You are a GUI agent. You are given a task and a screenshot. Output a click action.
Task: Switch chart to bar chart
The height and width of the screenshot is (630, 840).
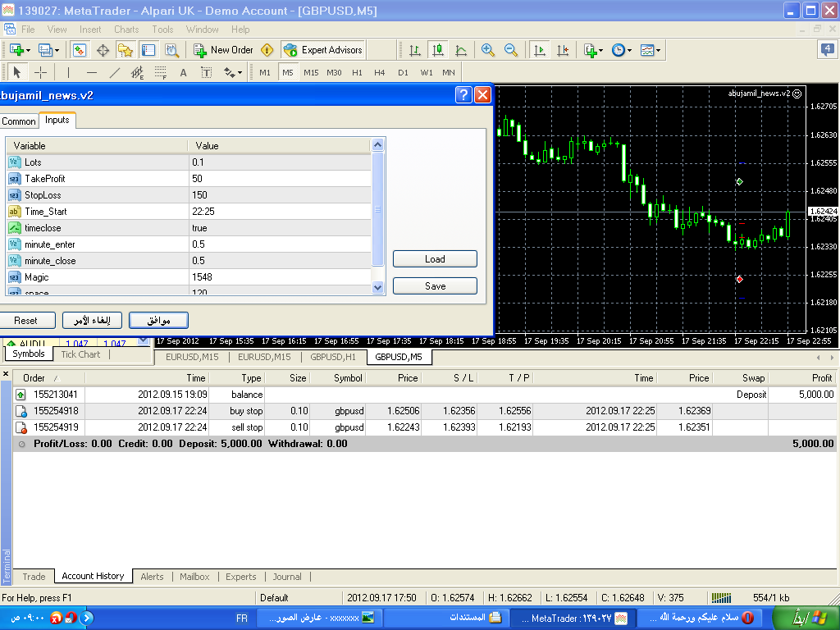(414, 50)
